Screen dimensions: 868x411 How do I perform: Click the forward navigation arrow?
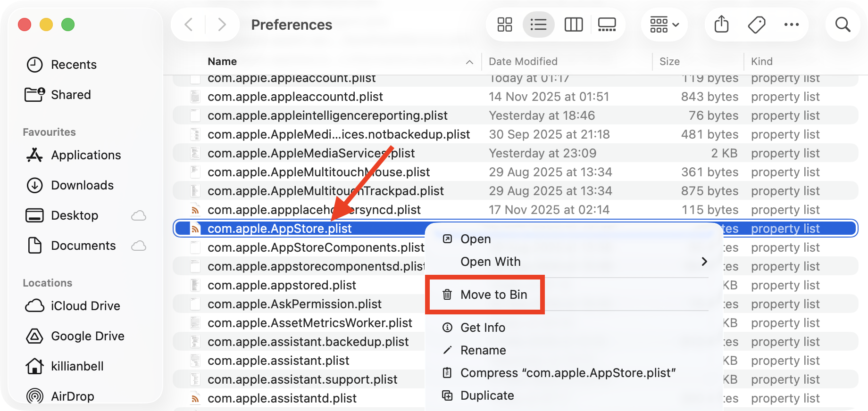(x=222, y=25)
